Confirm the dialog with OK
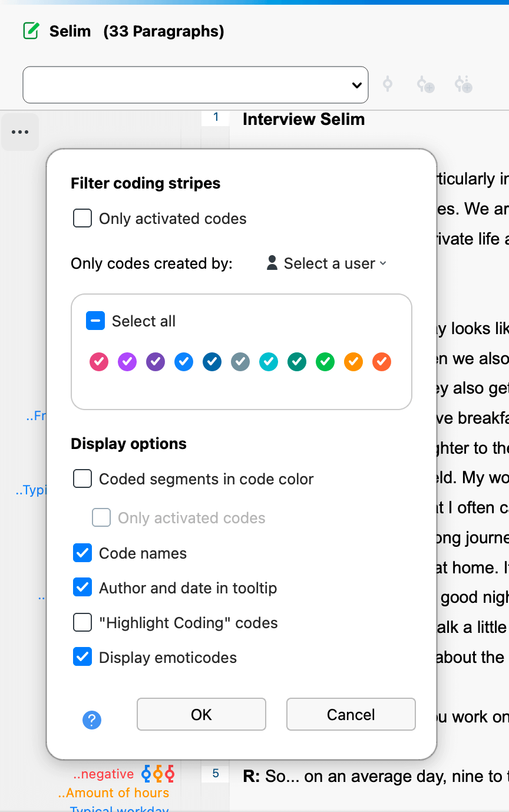The width and height of the screenshot is (509, 812). pyautogui.click(x=201, y=714)
